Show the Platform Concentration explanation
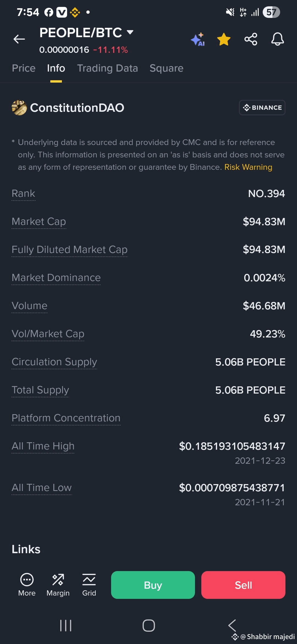 click(66, 418)
